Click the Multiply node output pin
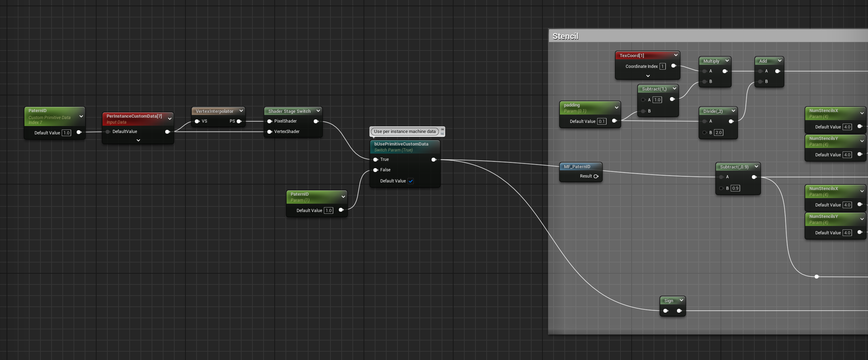The height and width of the screenshot is (360, 868). tap(725, 71)
